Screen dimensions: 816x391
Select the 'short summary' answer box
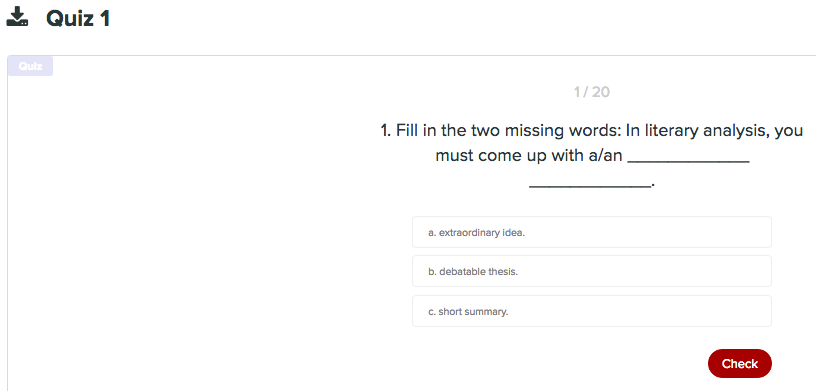592,311
